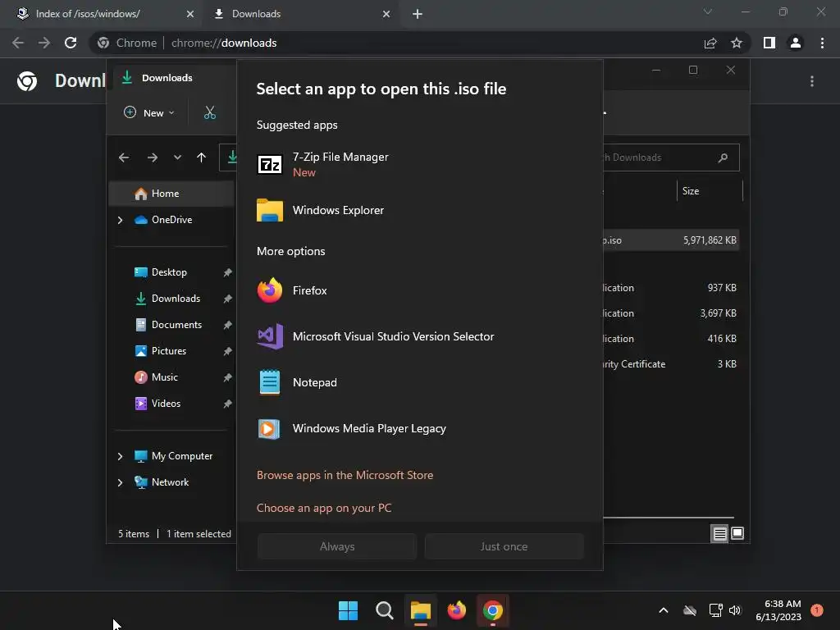The height and width of the screenshot is (630, 840).
Task: Select the file row sized 3,697 KB
Action: click(x=671, y=313)
